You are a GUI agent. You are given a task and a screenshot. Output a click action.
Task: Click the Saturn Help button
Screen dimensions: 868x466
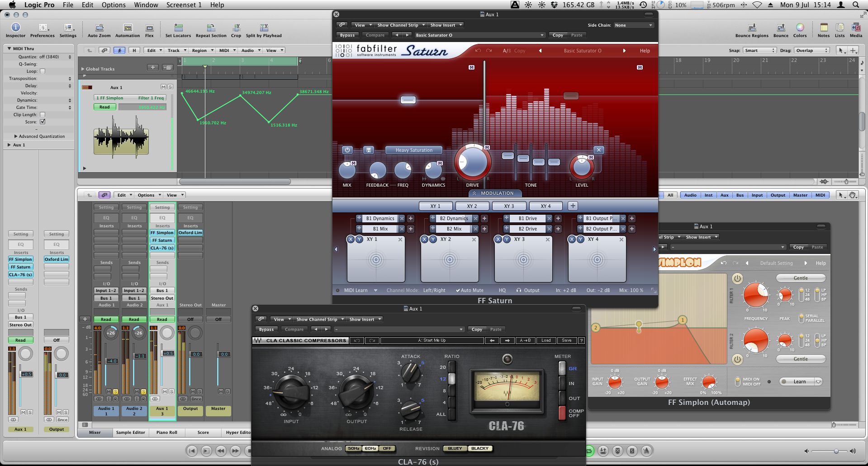click(645, 51)
